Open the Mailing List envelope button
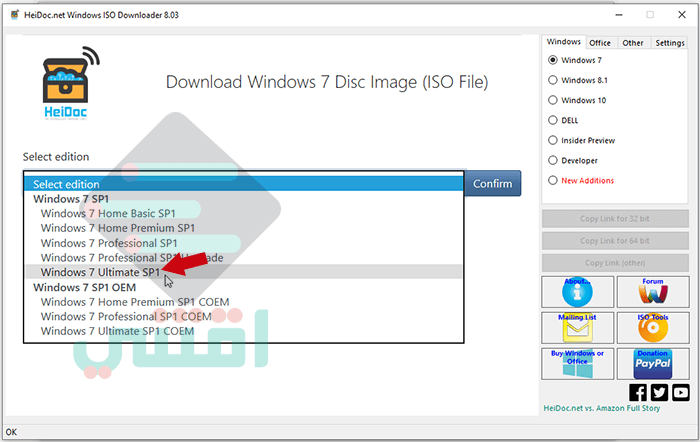This screenshot has width=700, height=442. pos(577,328)
